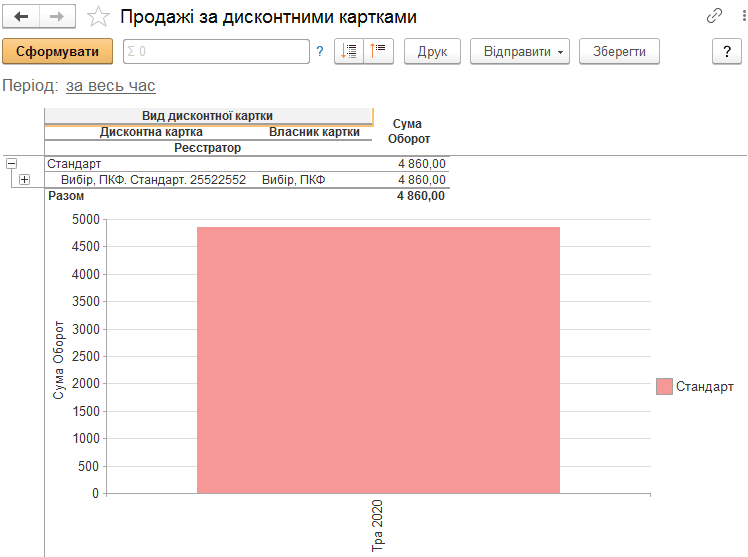
Task: Click the pink Тра 2020 chart bar
Action: tap(378, 360)
